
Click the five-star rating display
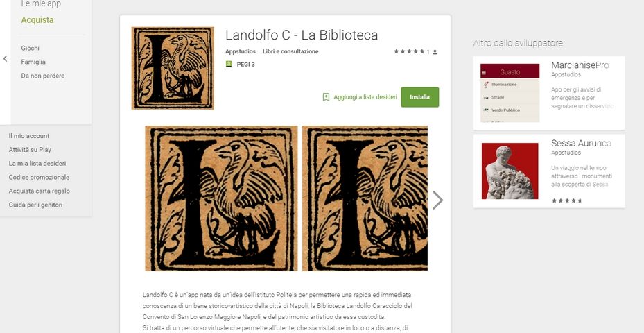coord(409,52)
